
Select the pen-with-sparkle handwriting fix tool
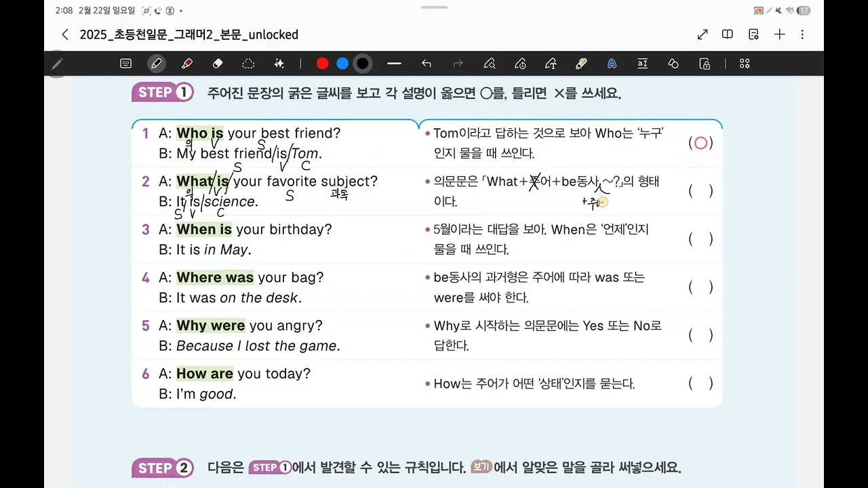pyautogui.click(x=489, y=64)
